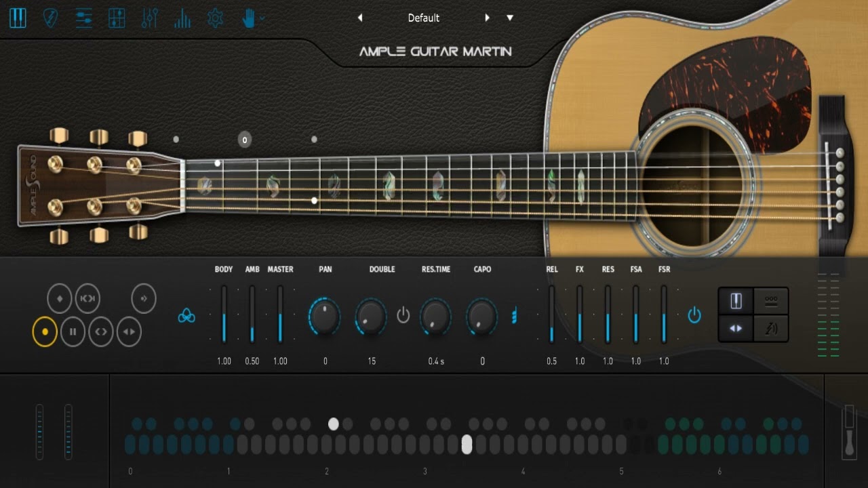
Task: Adjust the BODY volume slider
Action: pyautogui.click(x=224, y=314)
